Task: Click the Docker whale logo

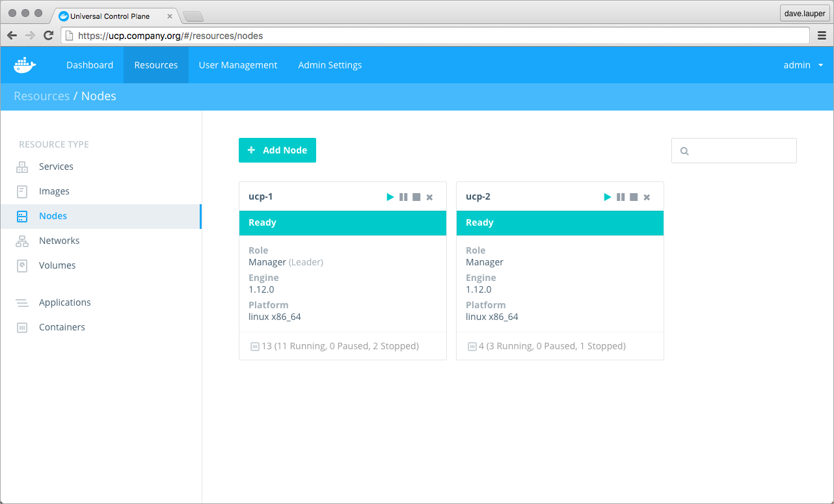Action: coord(25,65)
